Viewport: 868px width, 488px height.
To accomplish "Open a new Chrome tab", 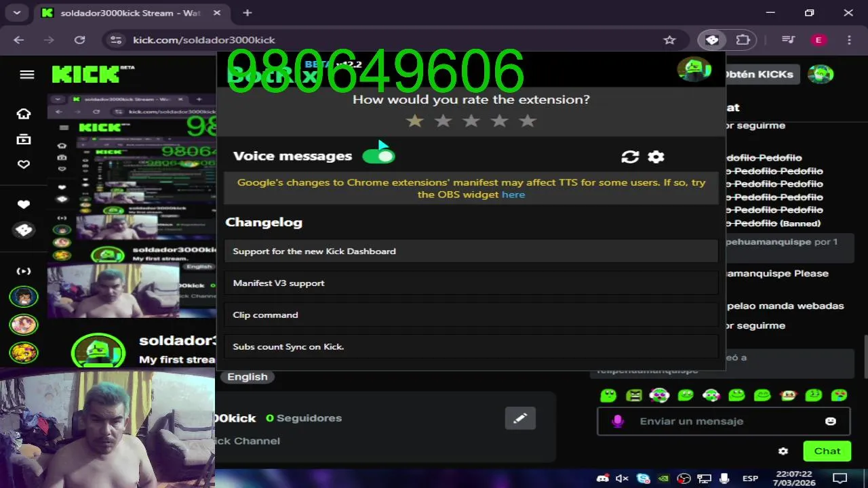I will [248, 13].
